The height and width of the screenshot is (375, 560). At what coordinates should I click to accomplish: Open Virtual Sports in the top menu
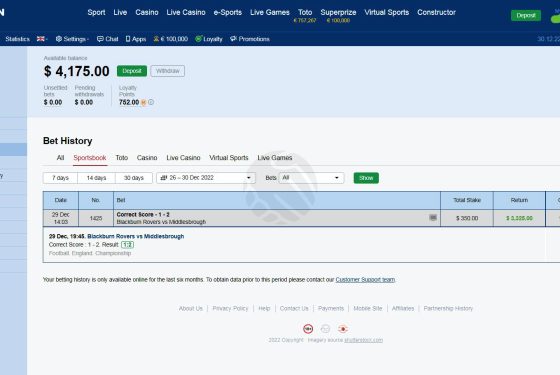point(386,12)
